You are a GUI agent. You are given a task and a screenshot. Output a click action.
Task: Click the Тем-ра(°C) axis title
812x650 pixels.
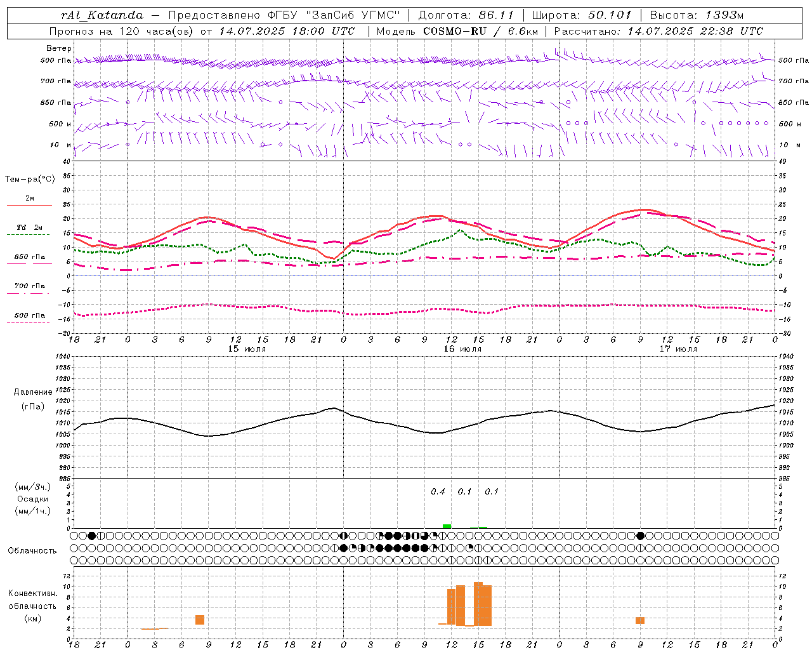30,180
